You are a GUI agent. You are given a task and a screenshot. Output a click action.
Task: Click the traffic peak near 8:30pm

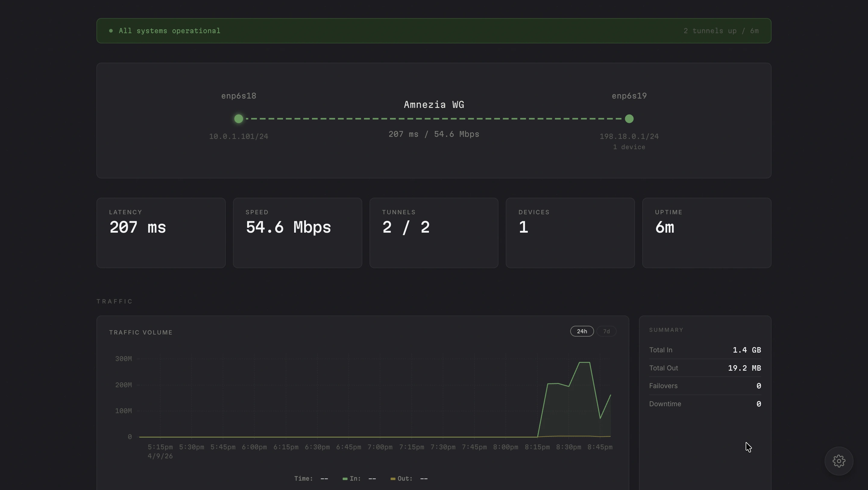pos(584,363)
